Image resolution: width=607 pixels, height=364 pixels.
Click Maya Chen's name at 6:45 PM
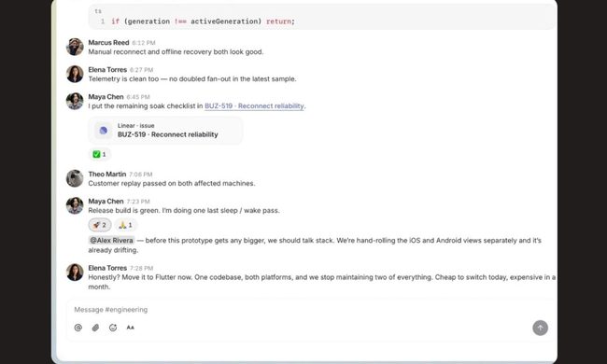(x=106, y=97)
